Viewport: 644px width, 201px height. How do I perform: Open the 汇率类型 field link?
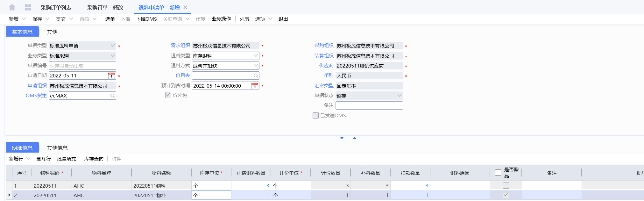tap(324, 86)
